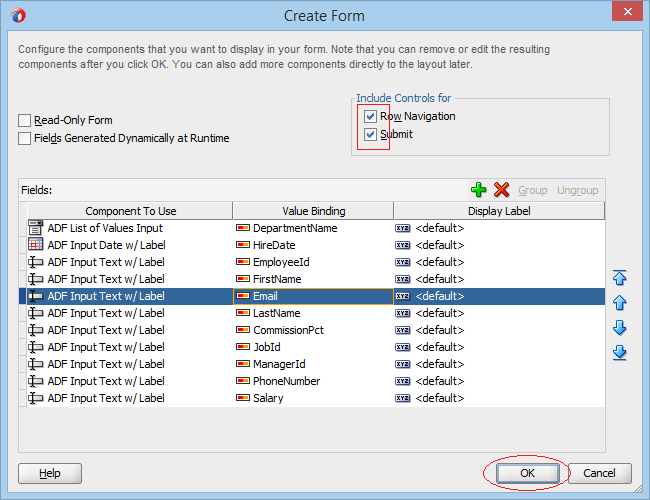The image size is (650, 500).
Task: Toggle the Submit checkbox
Action: point(370,134)
